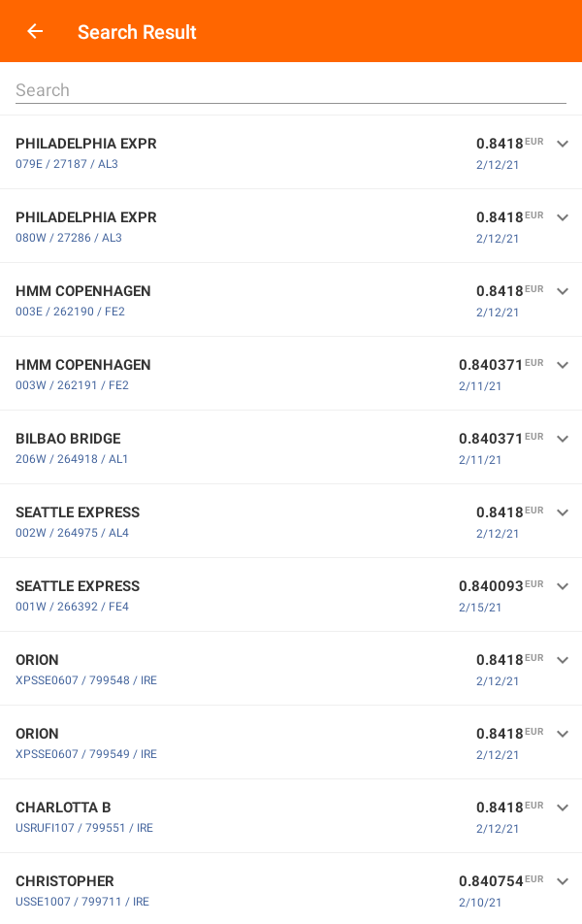Open voyage details 003E / 262190 / FE2
The width and height of the screenshot is (582, 924).
coord(70,312)
